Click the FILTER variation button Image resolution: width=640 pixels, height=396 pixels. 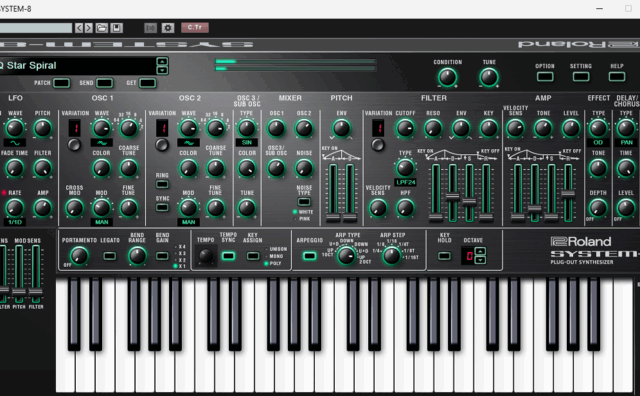pyautogui.click(x=378, y=145)
